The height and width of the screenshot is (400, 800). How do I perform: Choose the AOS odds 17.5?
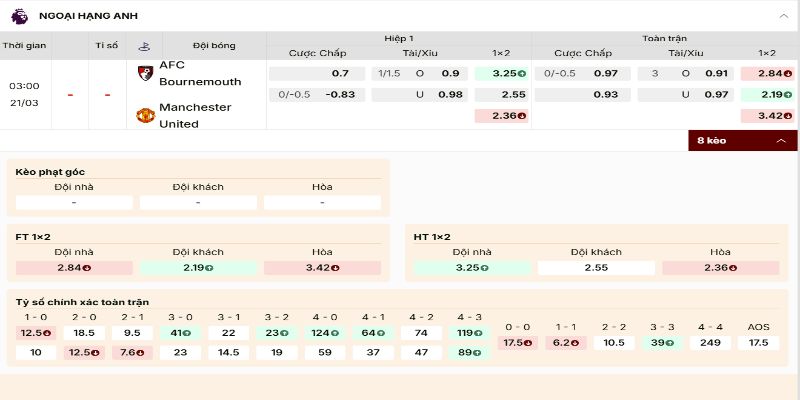(x=758, y=342)
